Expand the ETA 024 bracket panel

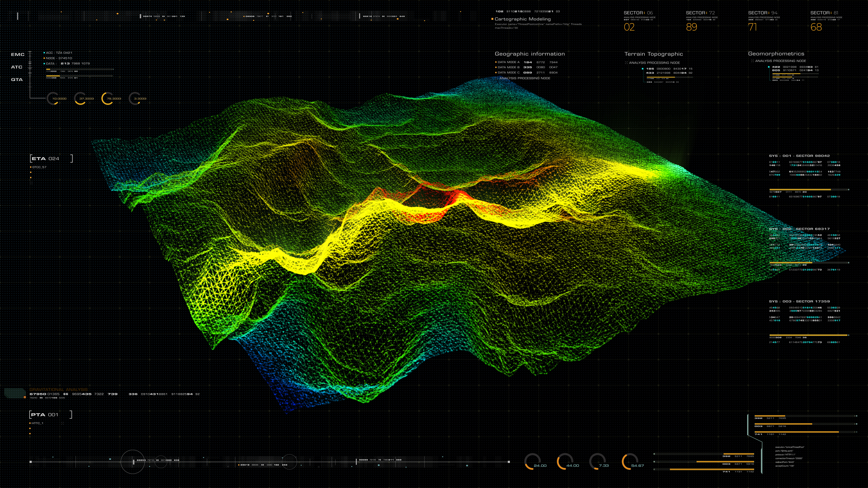(x=51, y=158)
